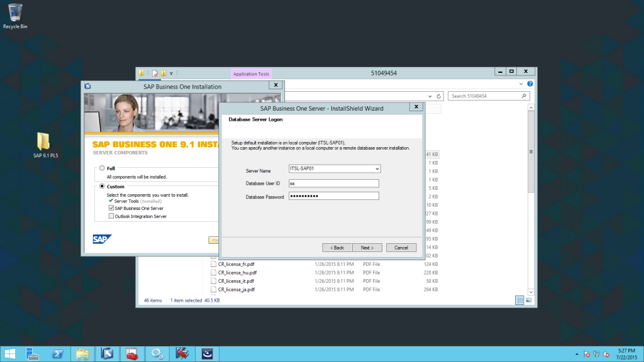Switch Explorer to details view
644x362 pixels.
click(x=519, y=300)
